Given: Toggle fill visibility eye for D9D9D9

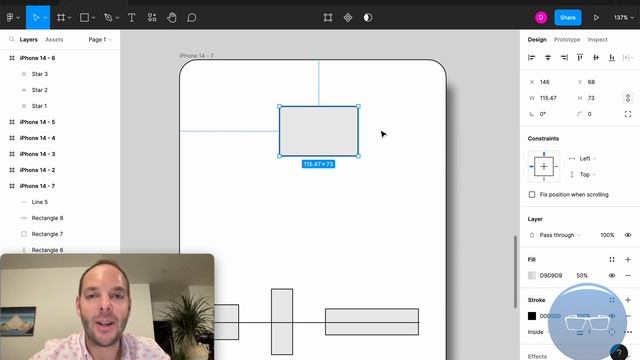Looking at the screenshot, I should coord(611,276).
